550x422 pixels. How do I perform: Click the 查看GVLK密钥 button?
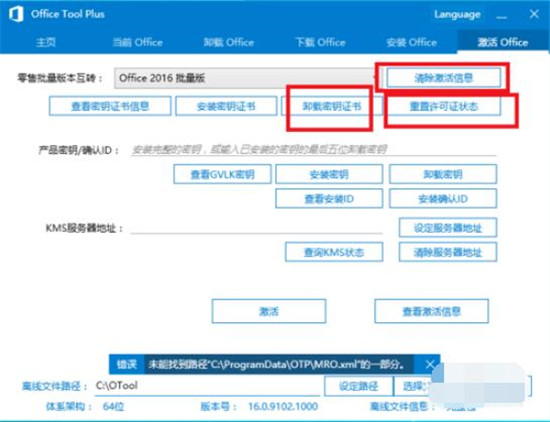222,174
